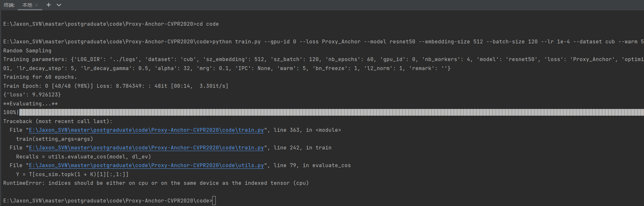Open utils.py link at line 79
Image resolution: width=644 pixels, height=206 pixels.
[147, 166]
